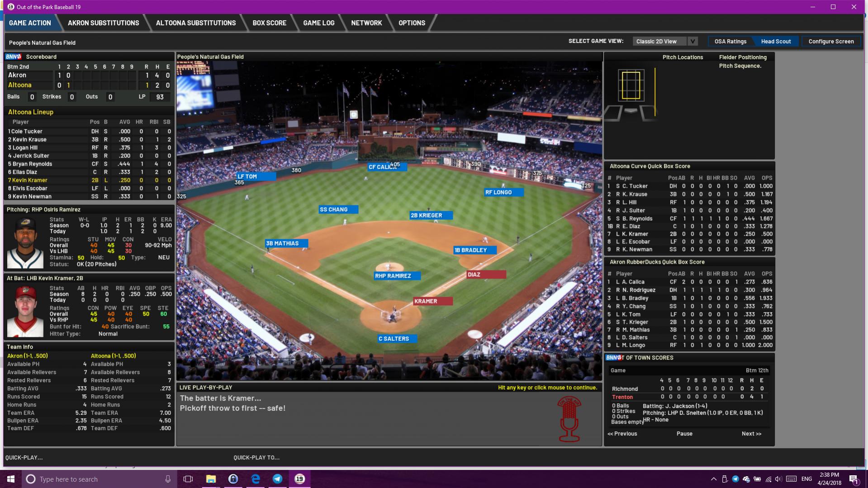
Task: Click the Diaz baserunner label
Action: click(486, 275)
